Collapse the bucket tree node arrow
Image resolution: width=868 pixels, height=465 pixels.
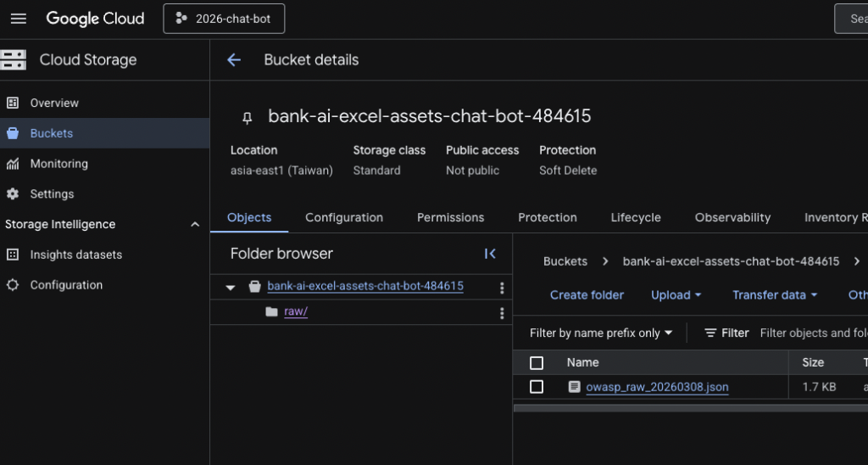click(231, 287)
